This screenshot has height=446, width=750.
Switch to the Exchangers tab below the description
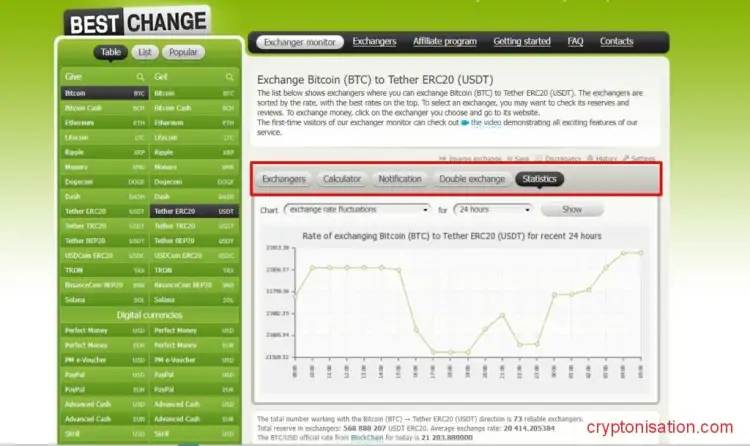click(x=284, y=179)
